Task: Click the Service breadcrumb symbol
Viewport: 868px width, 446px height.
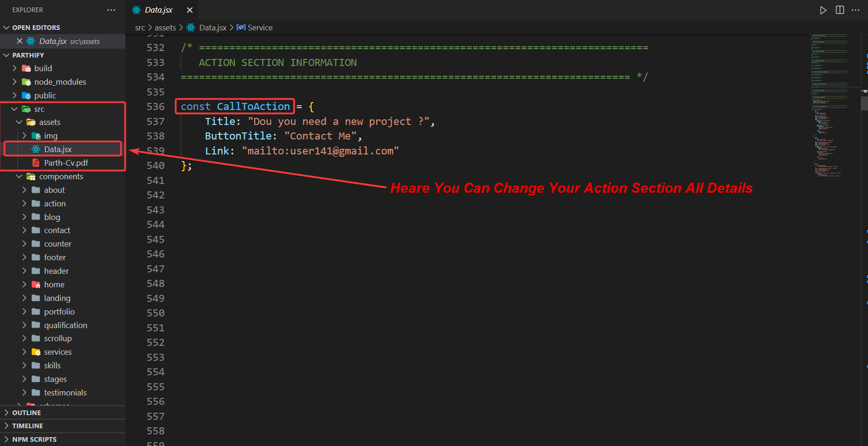Action: [260, 28]
